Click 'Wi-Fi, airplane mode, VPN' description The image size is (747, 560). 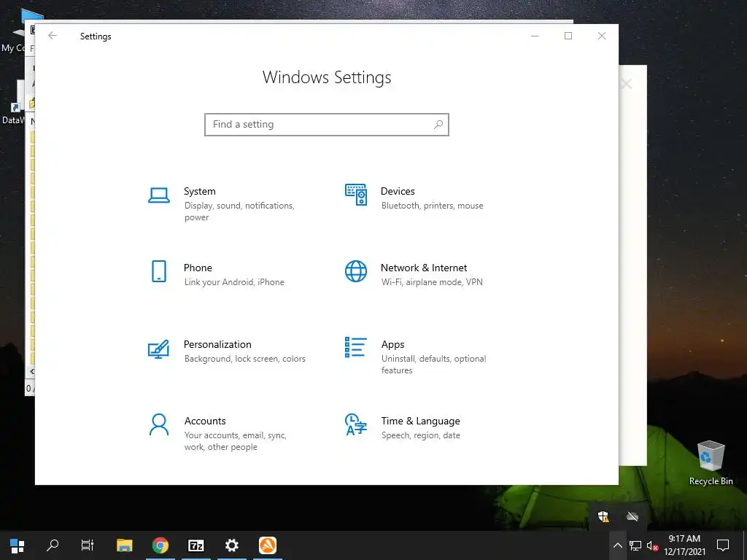[x=432, y=282]
